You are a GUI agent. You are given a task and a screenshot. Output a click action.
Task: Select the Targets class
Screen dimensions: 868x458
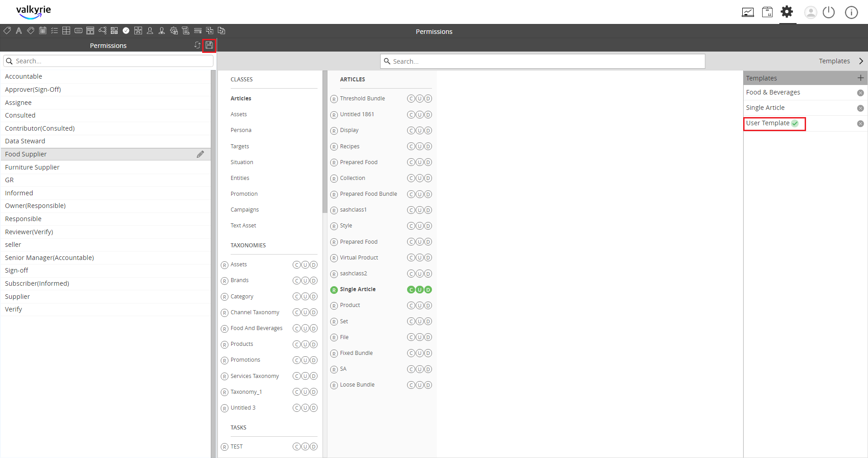[240, 146]
